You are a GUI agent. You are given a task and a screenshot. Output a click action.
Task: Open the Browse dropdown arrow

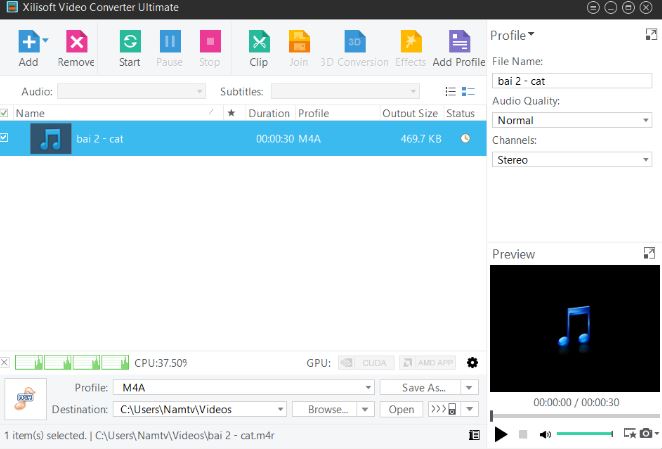coord(365,409)
